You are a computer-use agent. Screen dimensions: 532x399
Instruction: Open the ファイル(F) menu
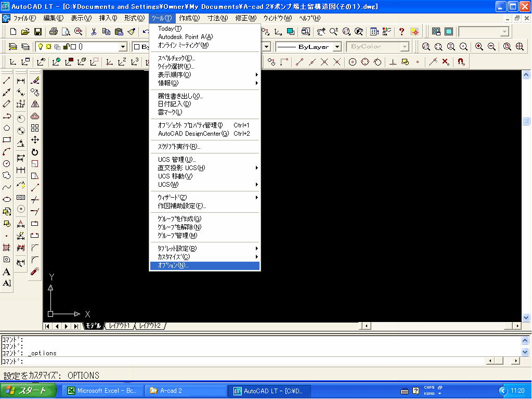[24, 18]
